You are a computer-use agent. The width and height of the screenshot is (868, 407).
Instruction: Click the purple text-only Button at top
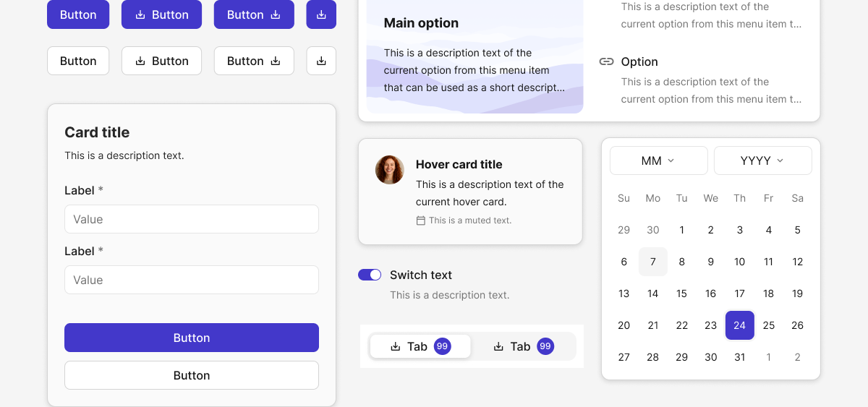(78, 14)
